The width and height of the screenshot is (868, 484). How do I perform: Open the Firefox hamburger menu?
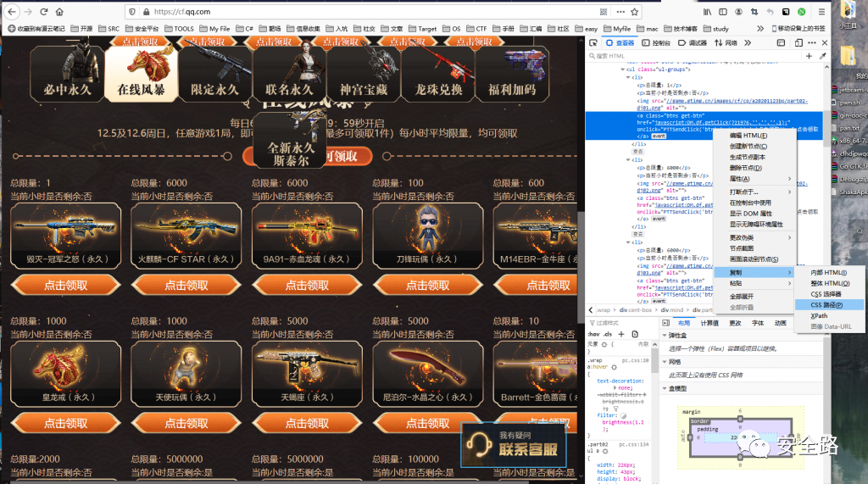[821, 12]
